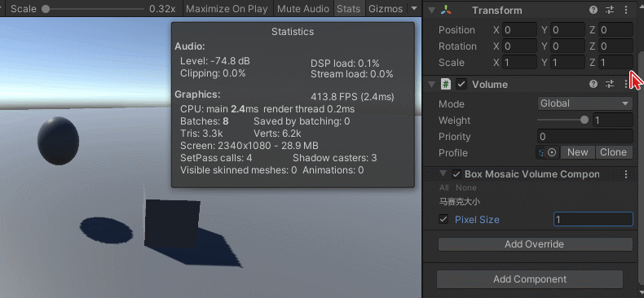Screen dimensions: 644x298
Task: Click 'SetPass calls: 4' text
Action: [216, 158]
